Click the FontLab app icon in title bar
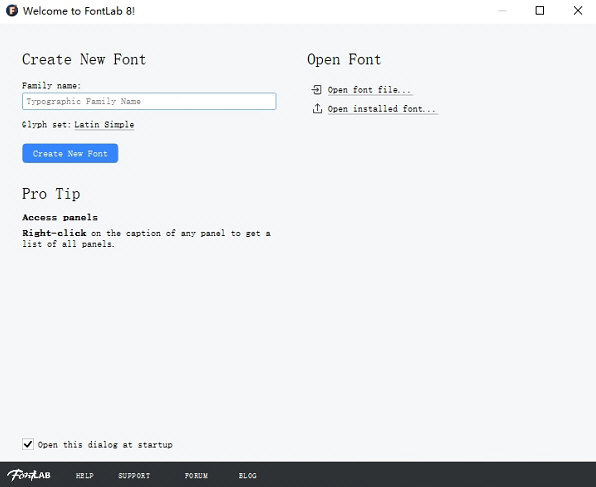596x487 pixels. click(x=12, y=11)
